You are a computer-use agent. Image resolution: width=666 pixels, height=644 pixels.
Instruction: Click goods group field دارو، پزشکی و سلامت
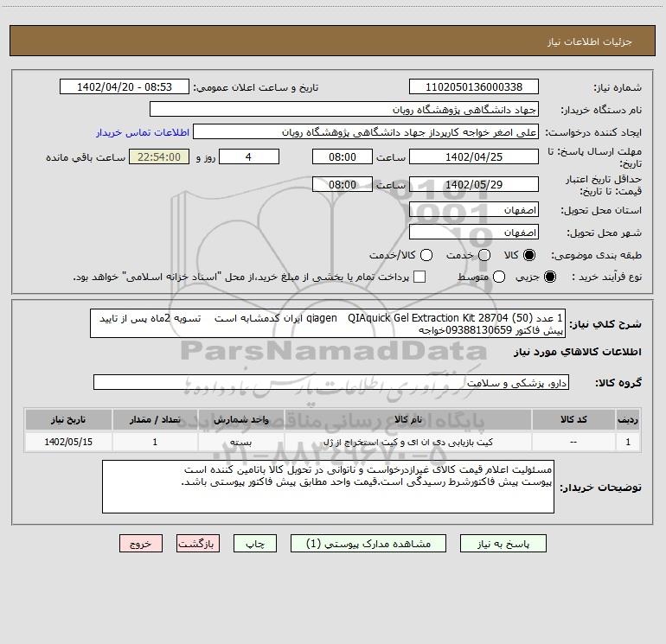point(331,382)
